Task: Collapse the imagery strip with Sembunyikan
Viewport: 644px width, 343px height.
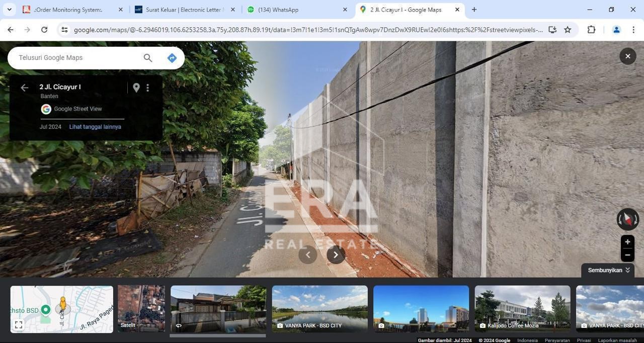Action: (x=608, y=270)
